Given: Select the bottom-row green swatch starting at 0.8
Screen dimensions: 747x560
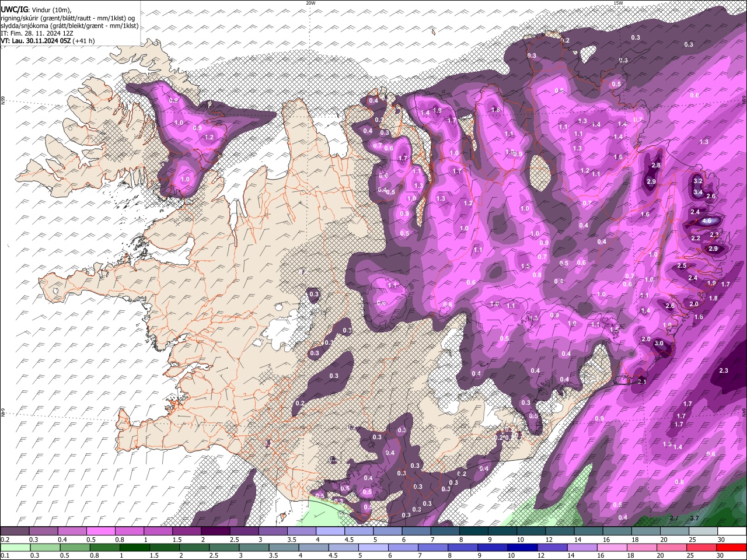Looking at the screenshot, I should coord(105,548).
